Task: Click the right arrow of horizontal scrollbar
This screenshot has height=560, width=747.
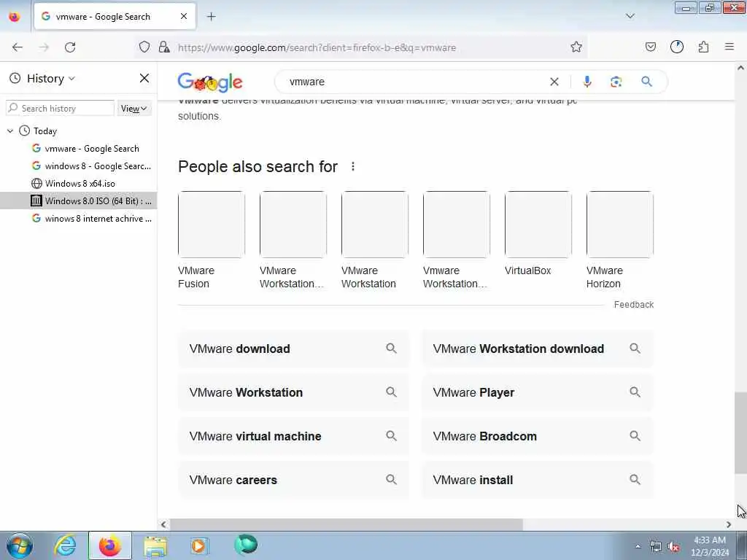Action: point(729,524)
